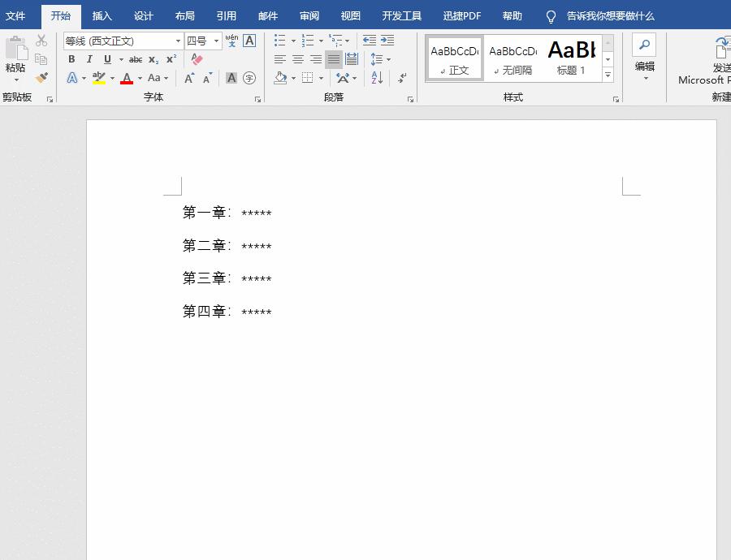
Task: Open the 审阅 ribbon tab
Action: 309,15
